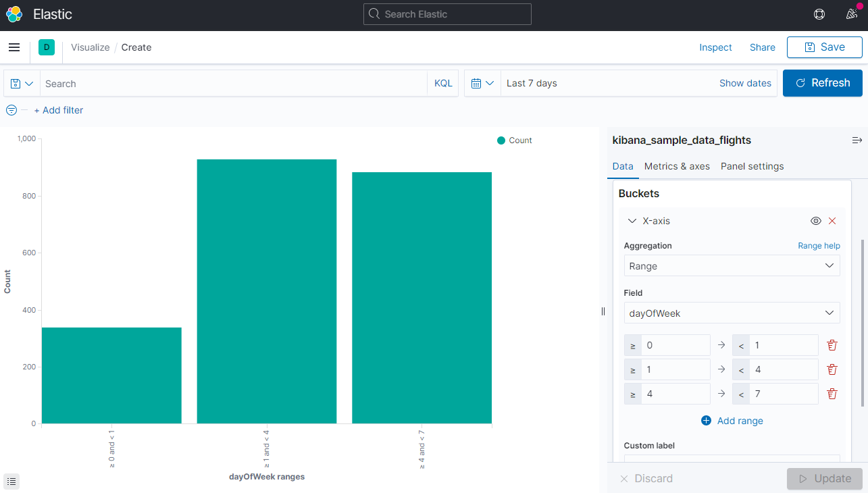Viewport: 868px width, 493px height.
Task: Click the Add range plus icon
Action: (707, 421)
